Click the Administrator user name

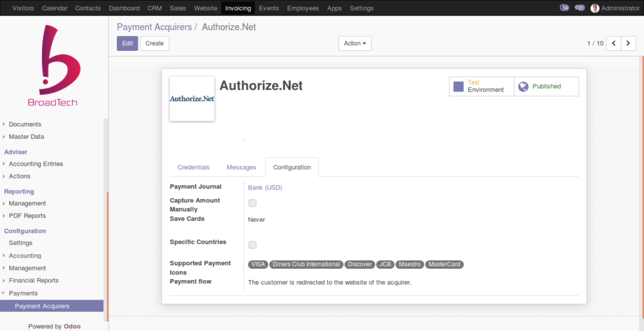[620, 8]
